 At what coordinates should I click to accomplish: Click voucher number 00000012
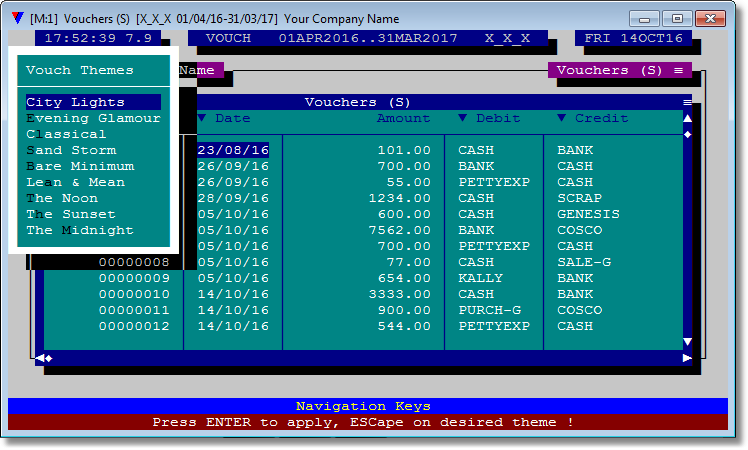click(x=134, y=326)
